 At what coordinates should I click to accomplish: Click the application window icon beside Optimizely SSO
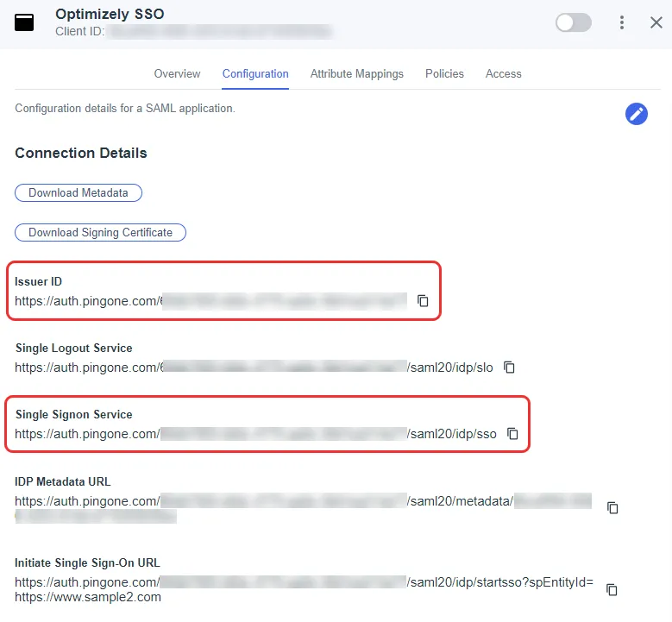click(x=24, y=22)
